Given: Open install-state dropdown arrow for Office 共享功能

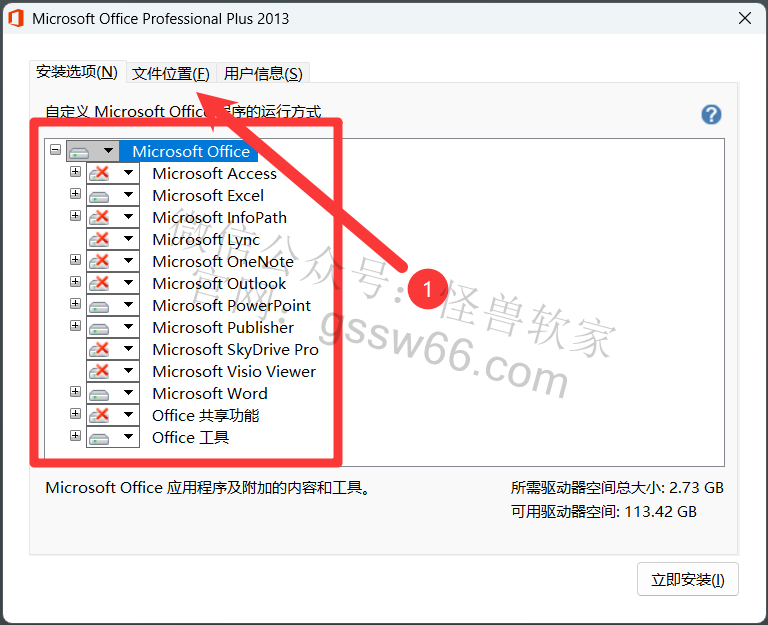Looking at the screenshot, I should (x=128, y=414).
